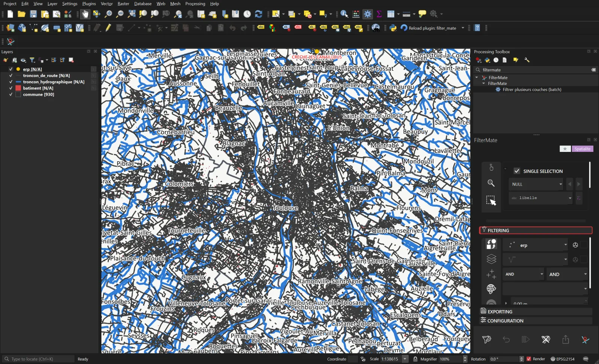The width and height of the screenshot is (599, 364).
Task: Open the libelle field dropdown
Action: point(541,198)
